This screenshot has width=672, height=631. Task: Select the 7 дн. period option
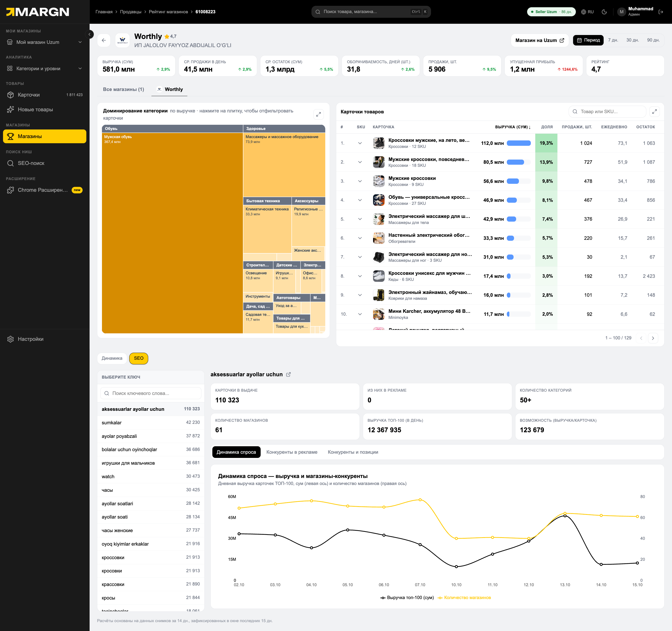tap(613, 40)
